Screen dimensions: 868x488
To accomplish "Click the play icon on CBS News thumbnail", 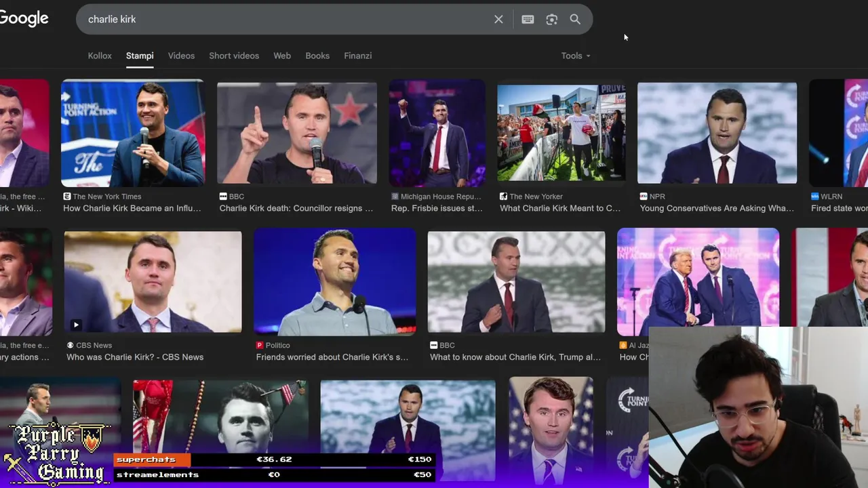I will pyautogui.click(x=75, y=325).
